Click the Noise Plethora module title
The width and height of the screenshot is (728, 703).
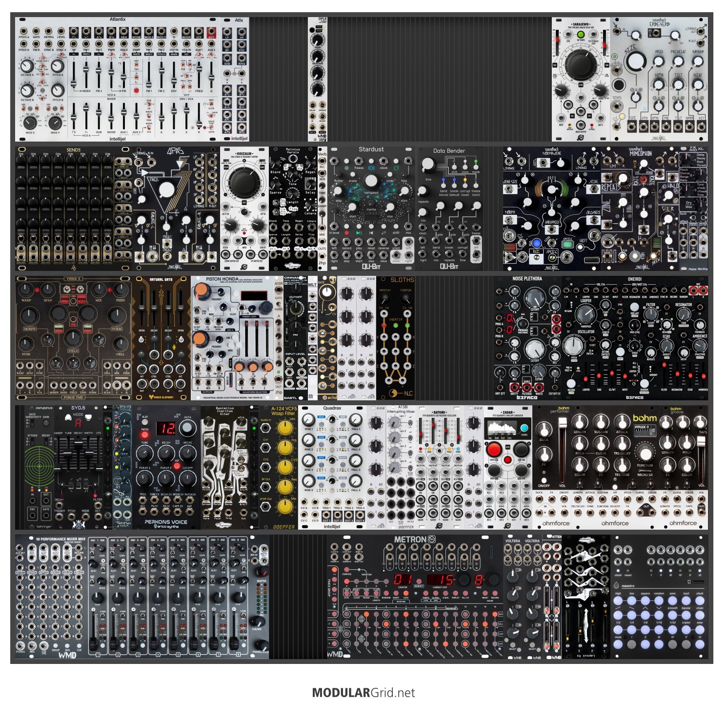(527, 279)
